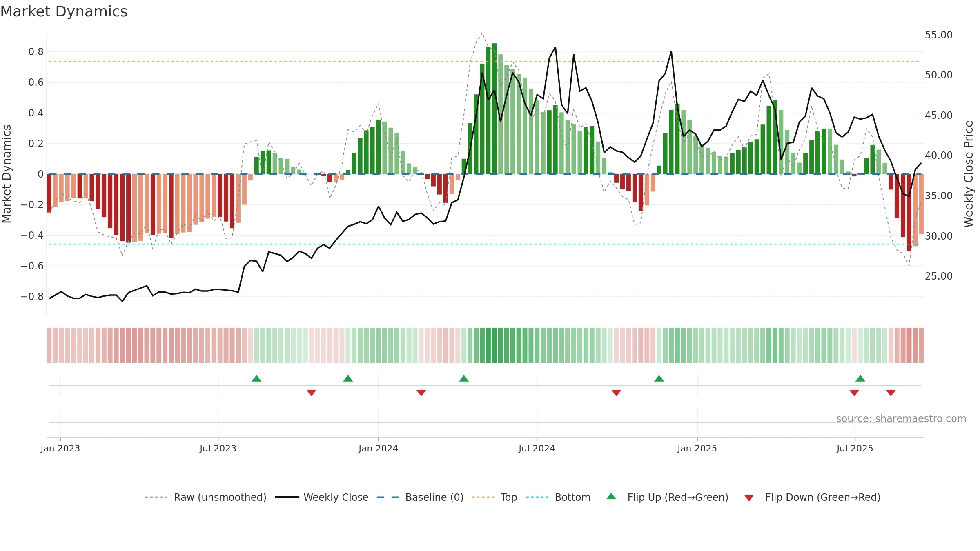Click the 0.4 left-axis label
This screenshot has height=551, width=980.
tap(36, 113)
